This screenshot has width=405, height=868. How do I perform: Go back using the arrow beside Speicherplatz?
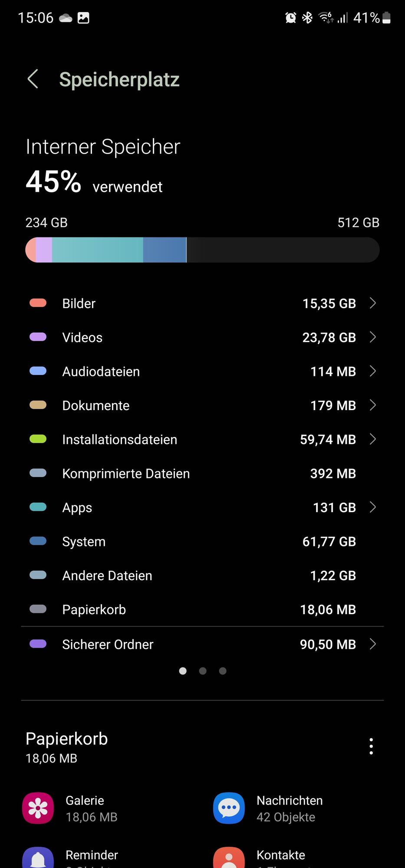[x=33, y=79]
